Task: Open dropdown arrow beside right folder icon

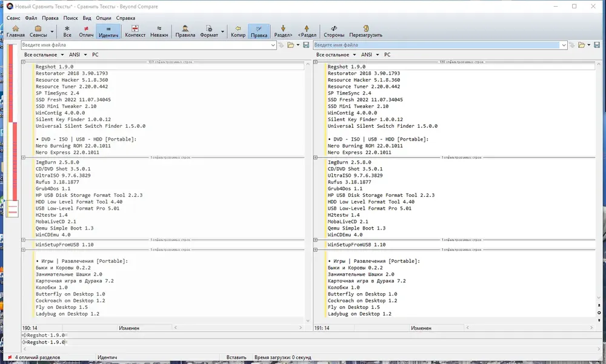Action: coord(589,45)
